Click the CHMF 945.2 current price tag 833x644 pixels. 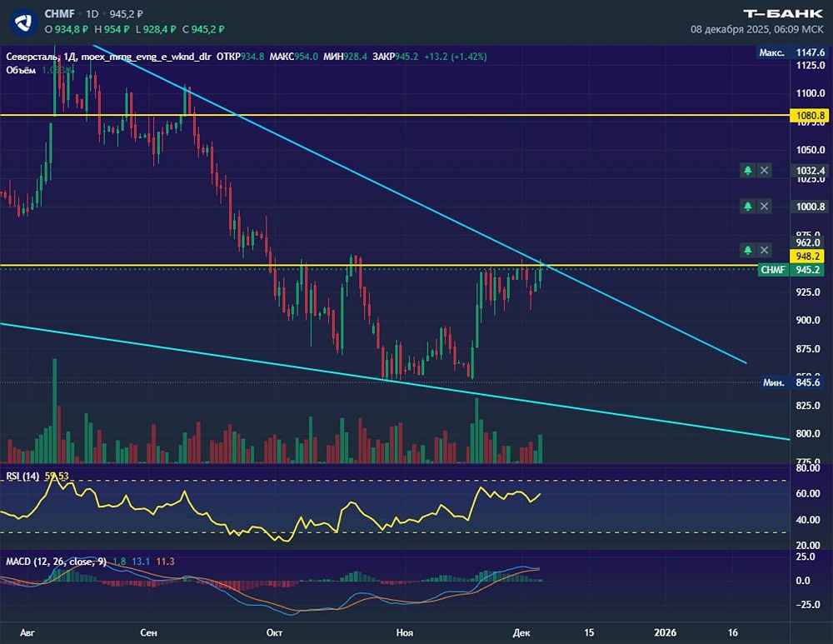tap(791, 269)
